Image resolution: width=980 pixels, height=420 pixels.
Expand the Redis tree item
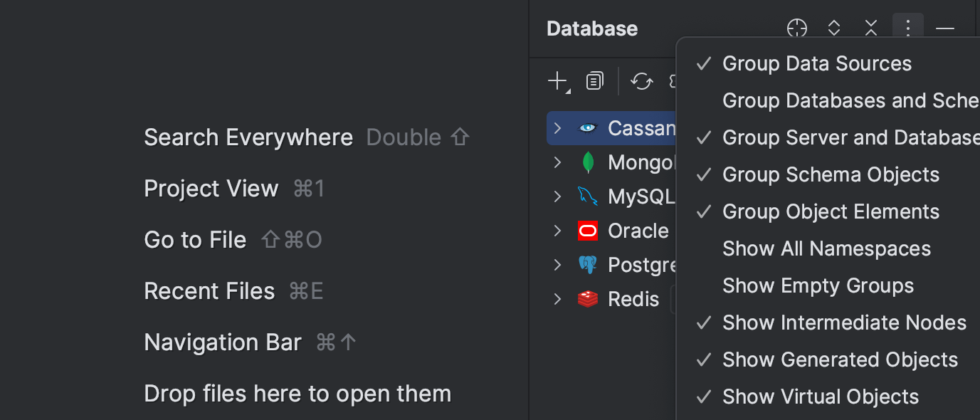(x=557, y=299)
